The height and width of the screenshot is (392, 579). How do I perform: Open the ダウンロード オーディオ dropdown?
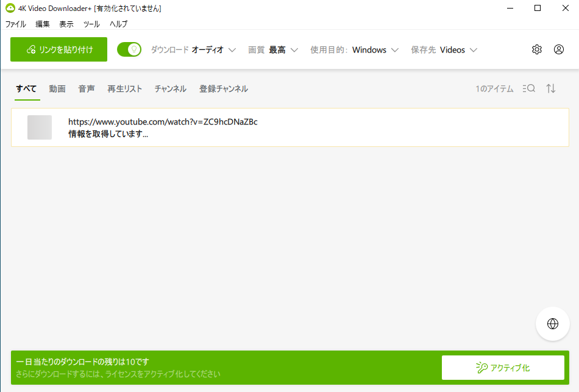pos(193,50)
